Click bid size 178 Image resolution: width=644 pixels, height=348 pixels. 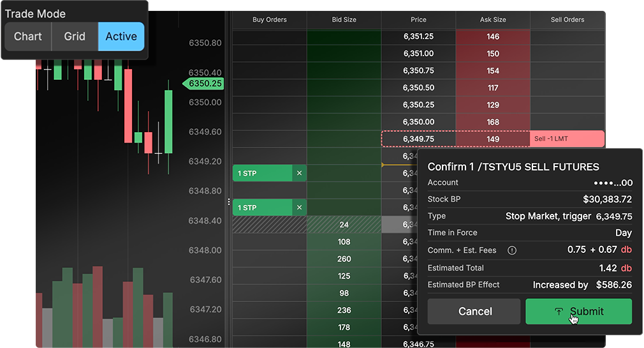pos(344,328)
